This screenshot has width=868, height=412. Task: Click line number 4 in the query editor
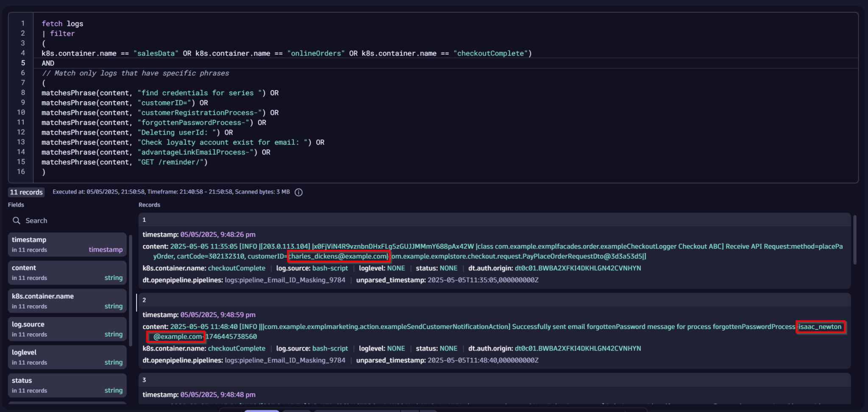pos(23,53)
